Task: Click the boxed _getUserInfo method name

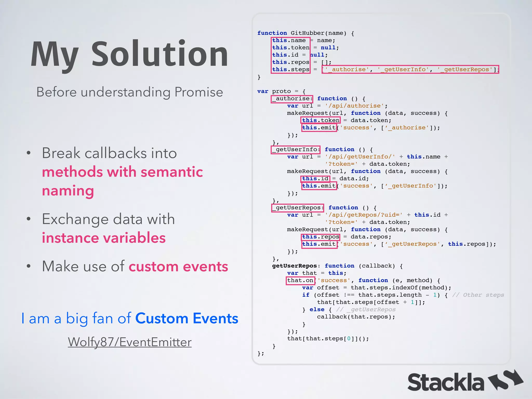Action: coord(296,150)
